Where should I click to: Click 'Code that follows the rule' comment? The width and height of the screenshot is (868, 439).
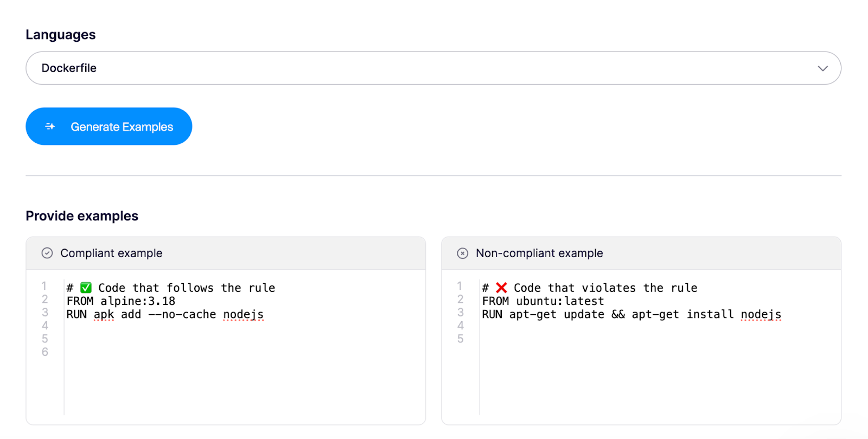pos(187,288)
